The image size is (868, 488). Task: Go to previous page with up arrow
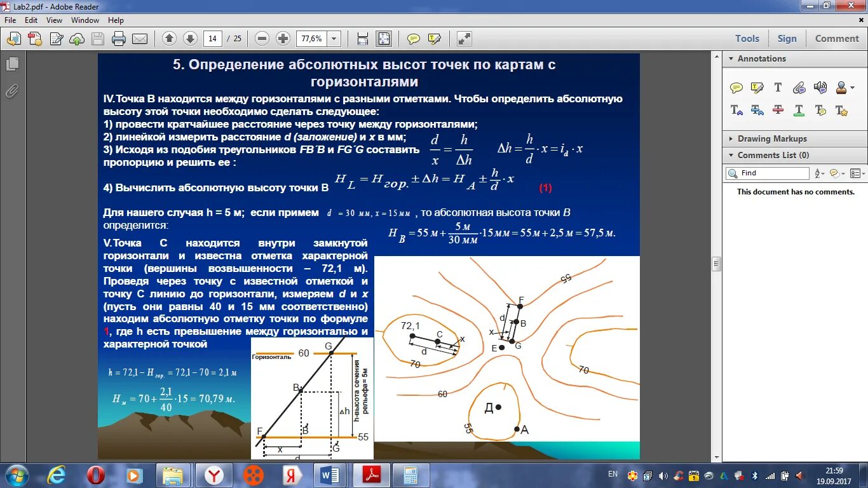pos(169,39)
